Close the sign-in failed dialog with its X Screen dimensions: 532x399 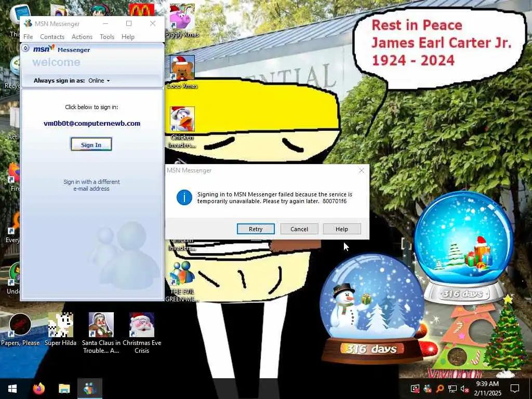(362, 170)
